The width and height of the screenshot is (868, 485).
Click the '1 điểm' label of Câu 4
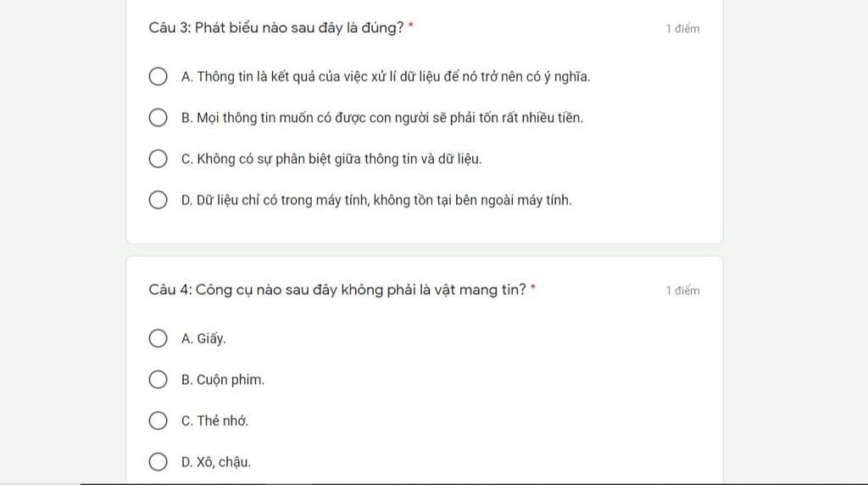pyautogui.click(x=682, y=291)
